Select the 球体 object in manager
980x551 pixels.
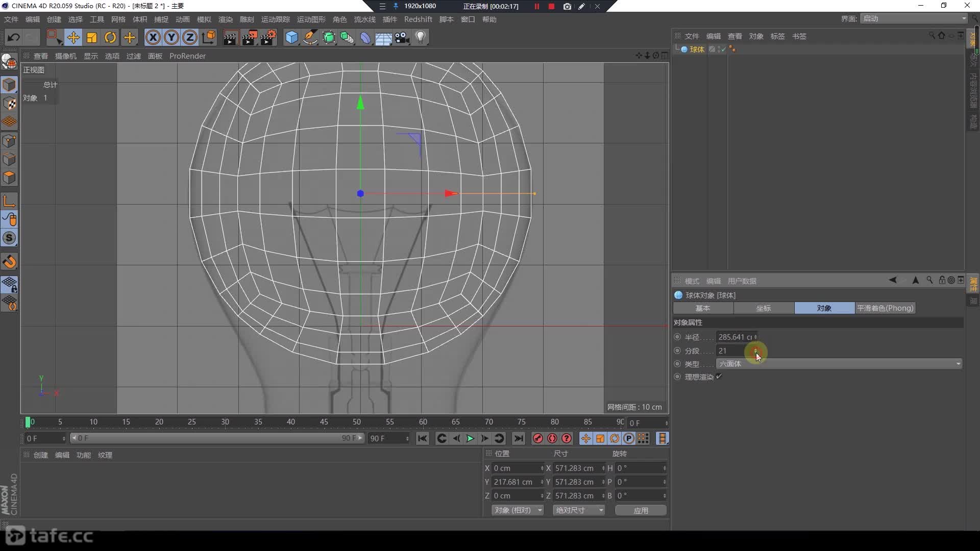[x=697, y=49]
